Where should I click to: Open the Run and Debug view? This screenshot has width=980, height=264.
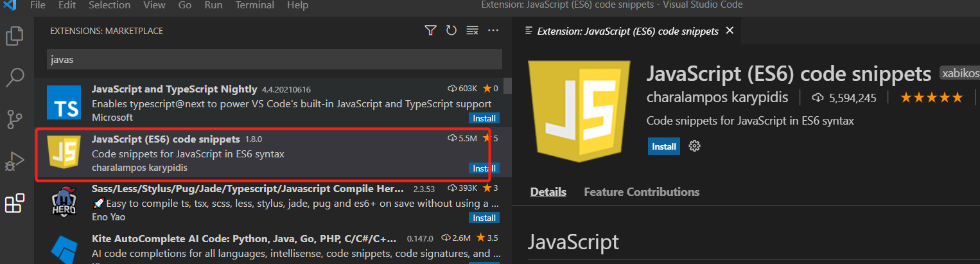[14, 162]
